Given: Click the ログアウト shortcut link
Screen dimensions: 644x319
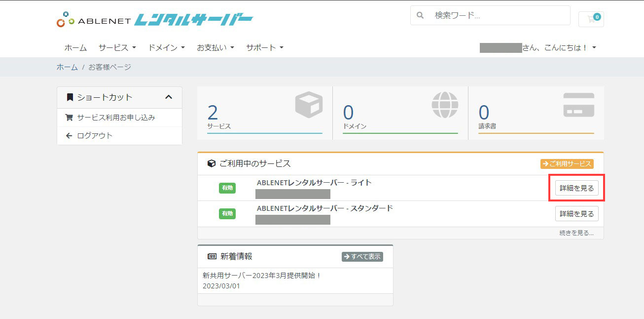Looking at the screenshot, I should coord(119,136).
